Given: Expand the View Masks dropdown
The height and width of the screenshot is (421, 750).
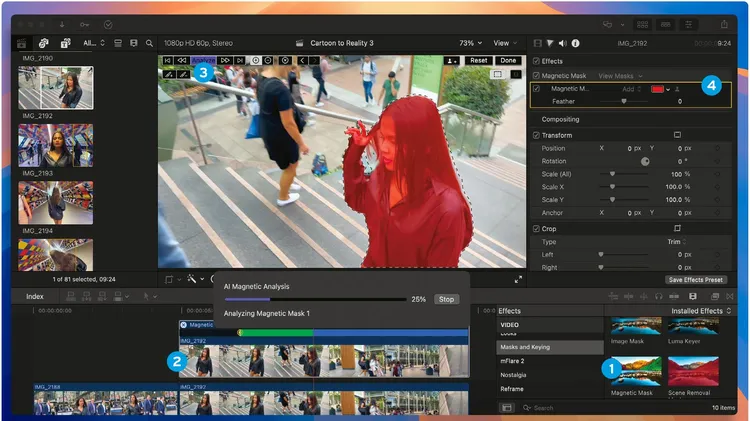Looking at the screenshot, I should pos(622,75).
